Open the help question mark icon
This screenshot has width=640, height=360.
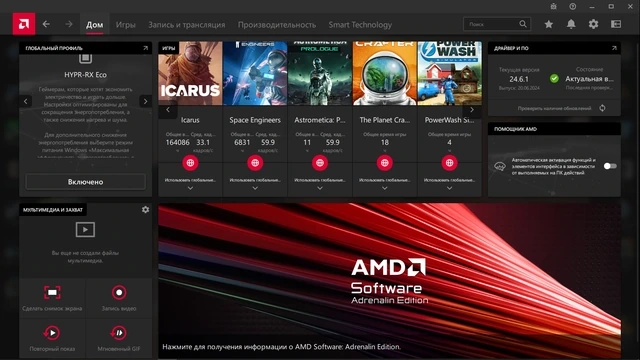tap(573, 6)
